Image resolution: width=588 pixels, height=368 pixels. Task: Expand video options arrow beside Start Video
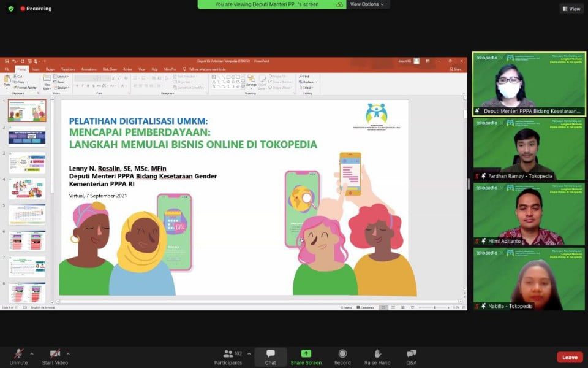(68, 354)
